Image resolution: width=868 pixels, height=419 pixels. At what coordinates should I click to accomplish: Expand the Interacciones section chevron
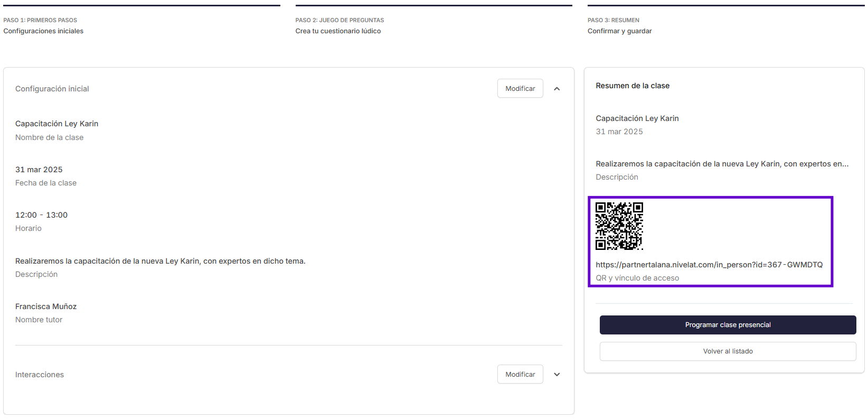[x=556, y=375]
